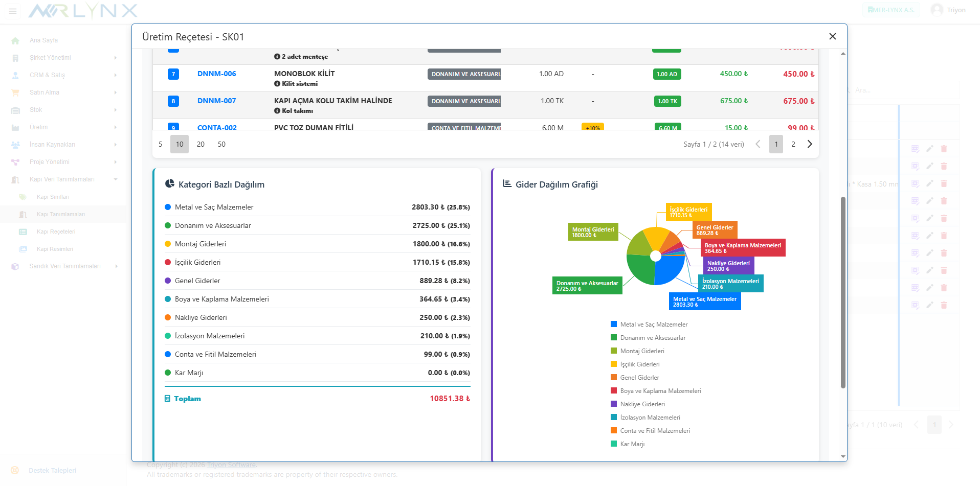Click info icon next to 'Kol takımı'
The image size is (980, 486).
277,111
